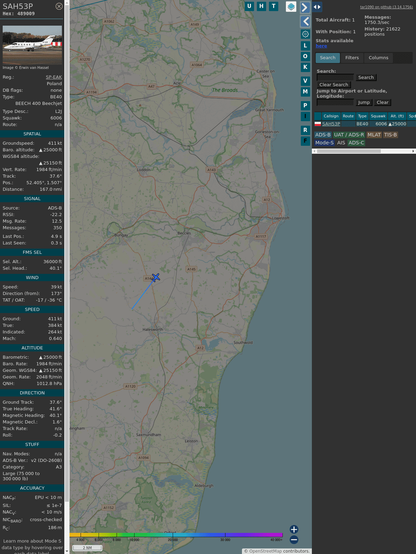Image resolution: width=416 pixels, height=554 pixels.
Task: Toggle sidebar width with double-arrow button
Action: 317,7
